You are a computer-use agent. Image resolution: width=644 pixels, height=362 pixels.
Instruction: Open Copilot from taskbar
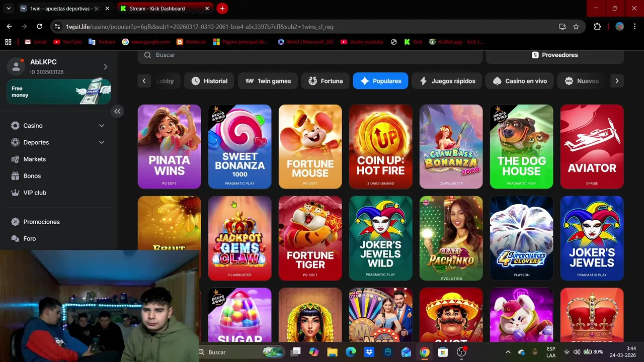314,352
